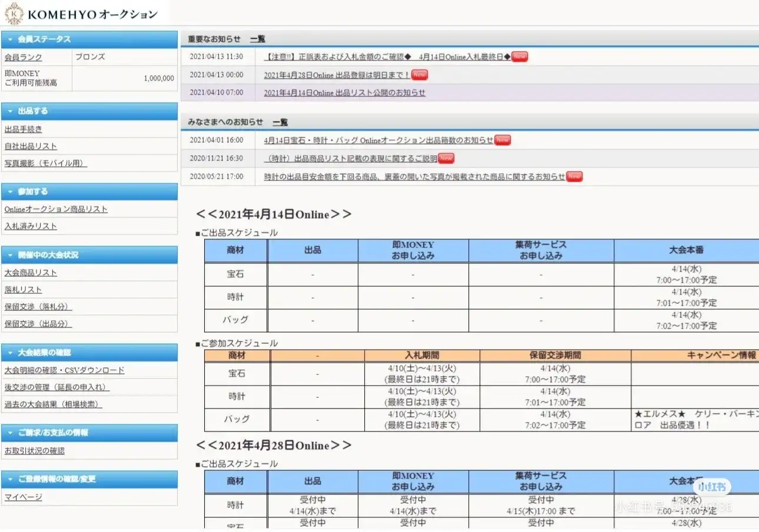Open 一覧 link beside 重要なお知らせ

click(x=257, y=39)
